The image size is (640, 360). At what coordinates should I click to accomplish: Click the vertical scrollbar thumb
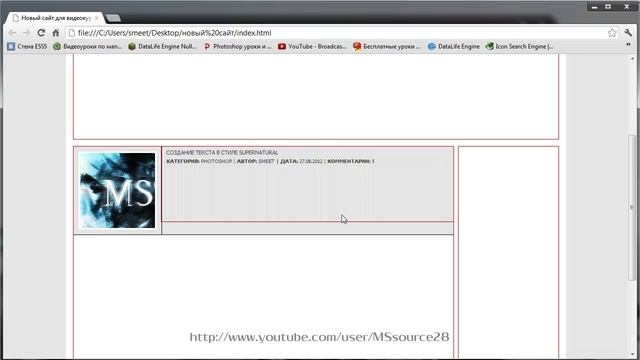click(632, 207)
